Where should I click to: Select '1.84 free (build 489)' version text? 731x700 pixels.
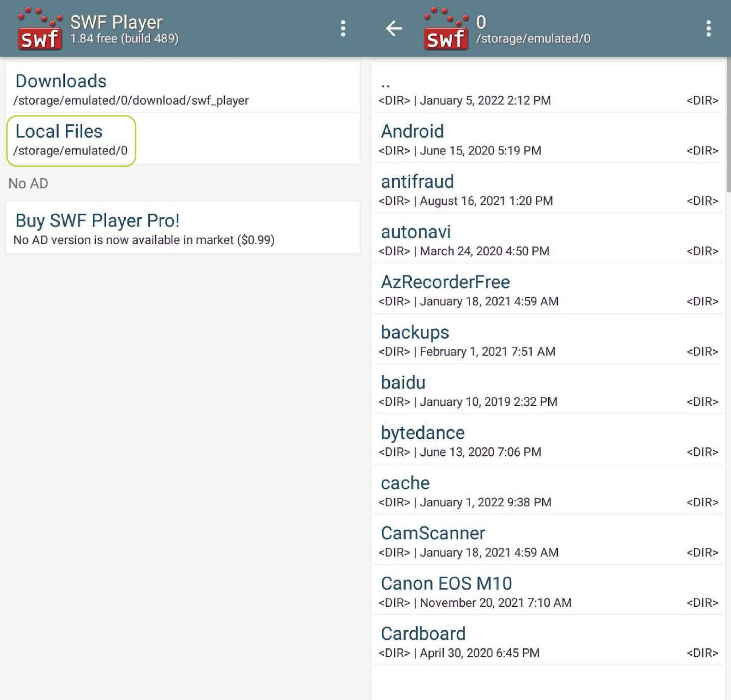(124, 39)
